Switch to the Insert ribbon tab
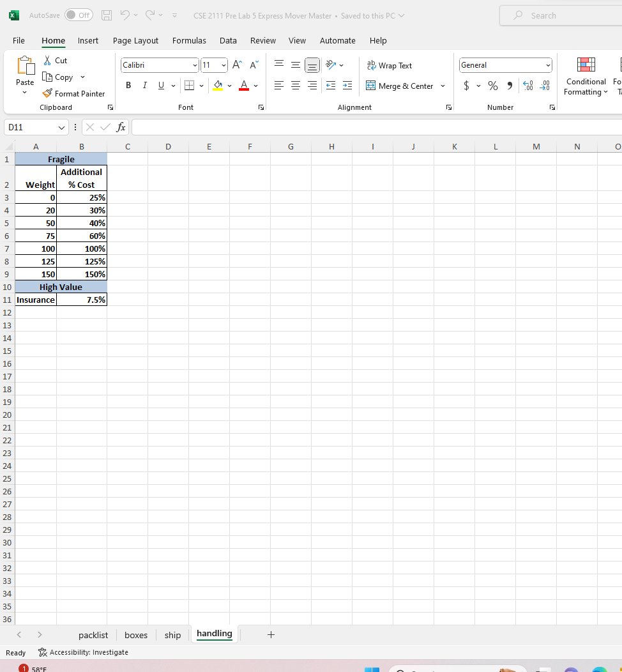 pos(88,40)
